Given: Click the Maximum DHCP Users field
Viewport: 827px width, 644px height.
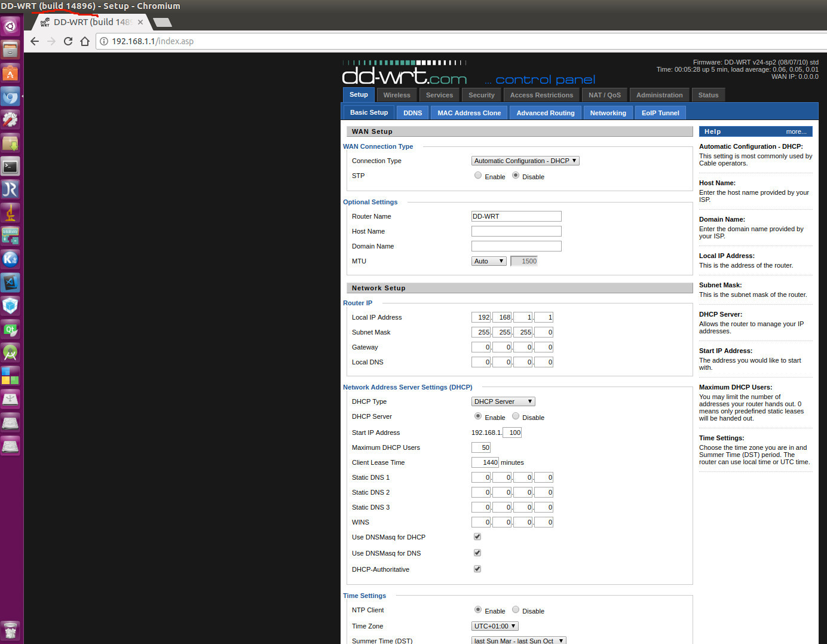Looking at the screenshot, I should click(x=481, y=447).
